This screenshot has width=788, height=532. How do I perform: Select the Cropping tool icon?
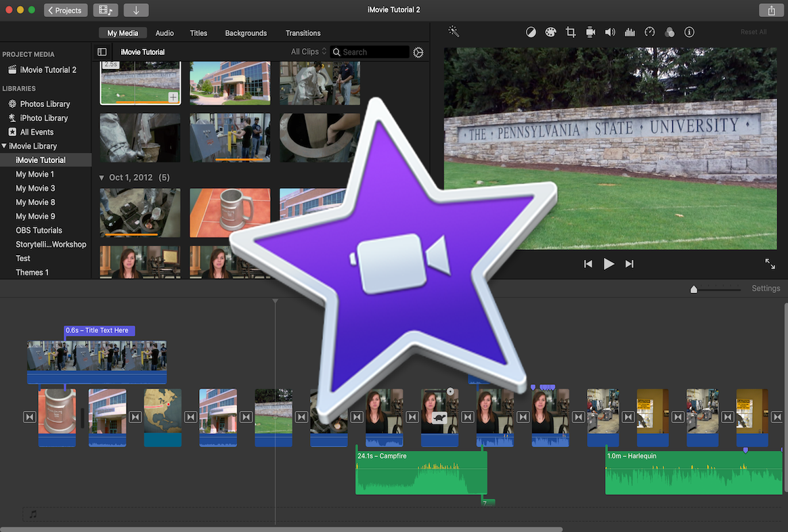coord(571,32)
